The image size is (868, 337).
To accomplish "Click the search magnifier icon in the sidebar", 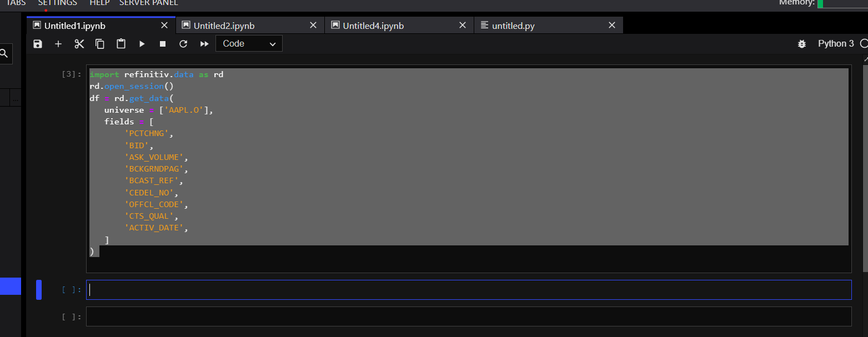I will [4, 54].
